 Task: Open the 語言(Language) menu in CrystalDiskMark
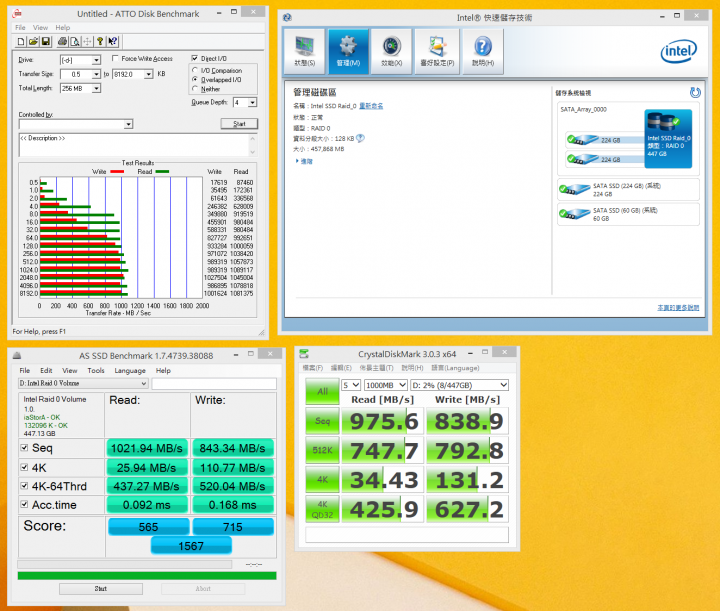(455, 368)
